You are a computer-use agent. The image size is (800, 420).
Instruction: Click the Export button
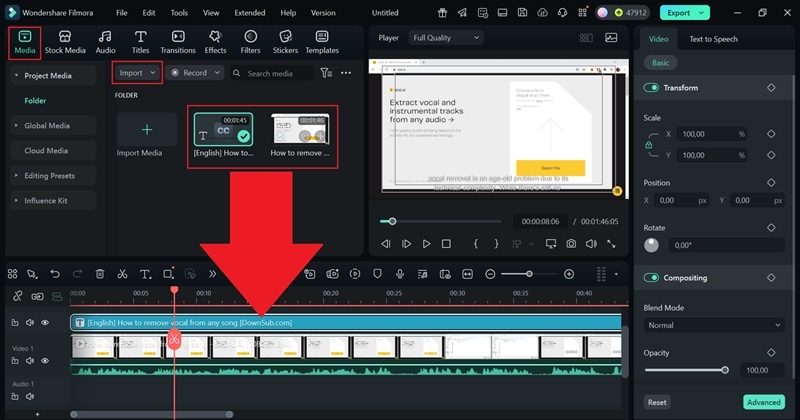click(685, 13)
